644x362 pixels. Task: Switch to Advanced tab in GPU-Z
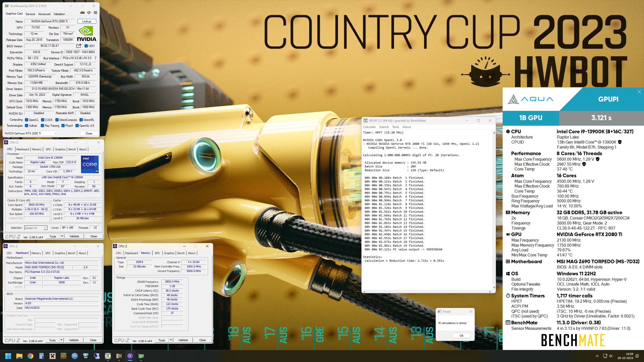coord(44,14)
